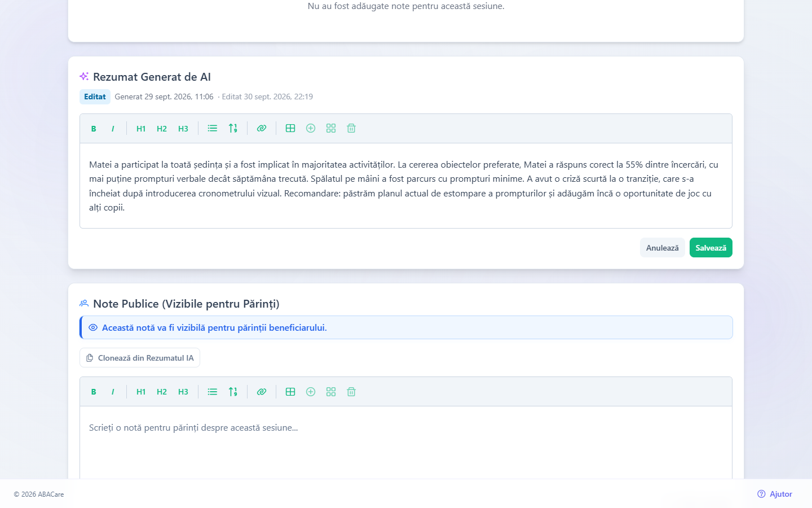Click the 'Nu au fost adăugate note' message
812x508 pixels.
[x=406, y=6]
